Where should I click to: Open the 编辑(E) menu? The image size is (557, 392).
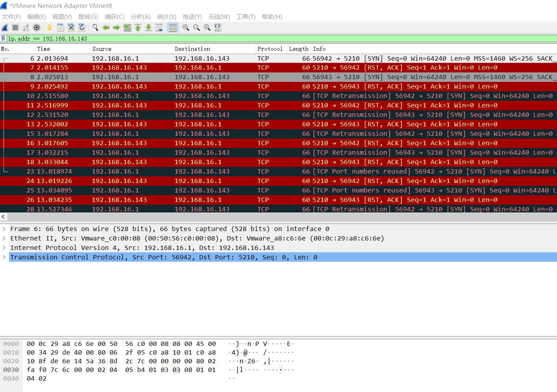coord(37,17)
